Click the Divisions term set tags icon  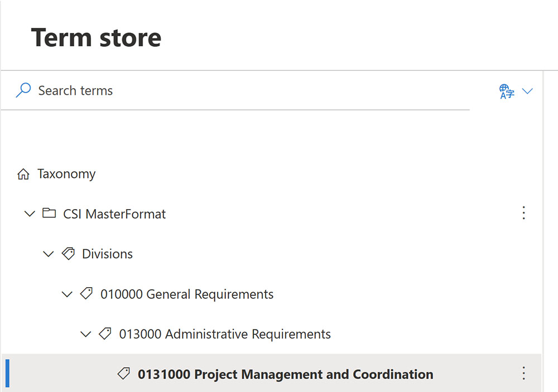[68, 254]
